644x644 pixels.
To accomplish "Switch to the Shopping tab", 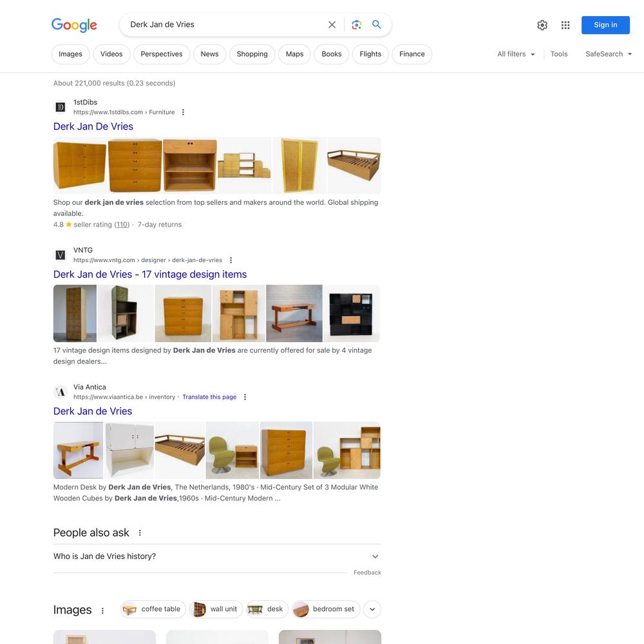I will (x=252, y=54).
